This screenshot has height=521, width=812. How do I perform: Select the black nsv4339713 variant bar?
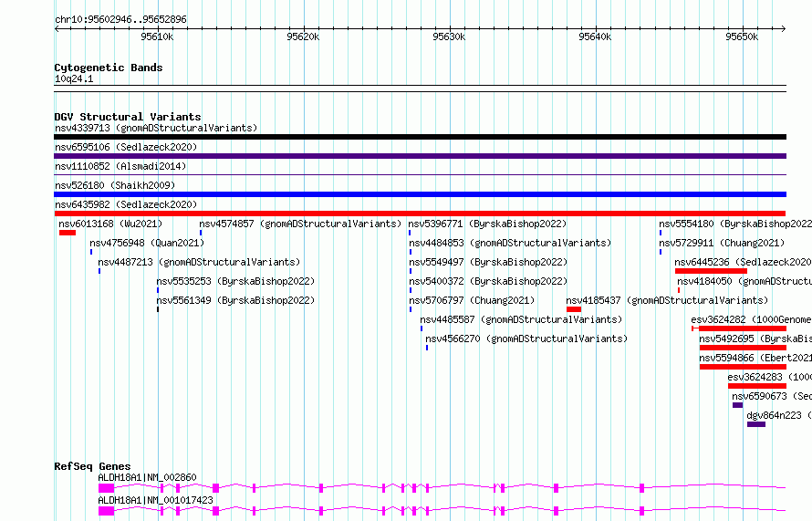(420, 137)
